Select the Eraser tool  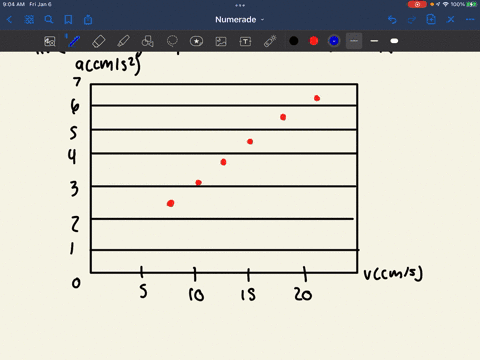tap(98, 41)
